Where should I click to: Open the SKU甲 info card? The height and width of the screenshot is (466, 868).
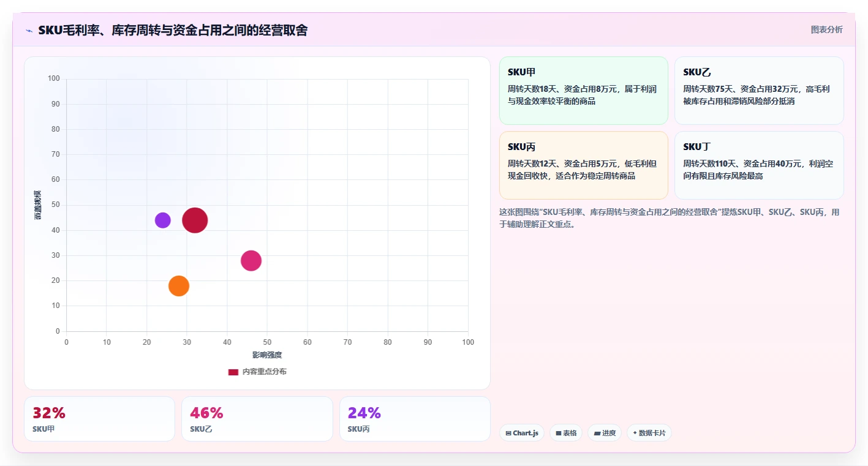coord(583,91)
